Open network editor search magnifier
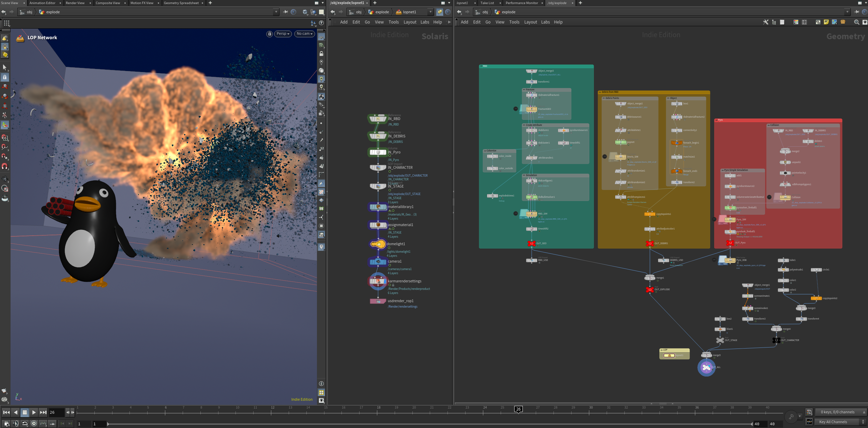 coord(856,22)
